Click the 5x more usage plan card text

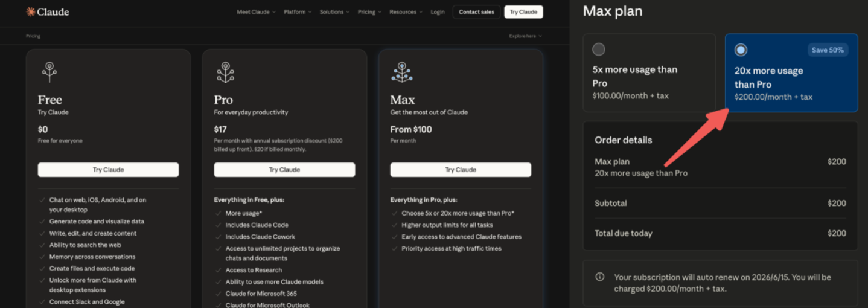click(x=635, y=76)
